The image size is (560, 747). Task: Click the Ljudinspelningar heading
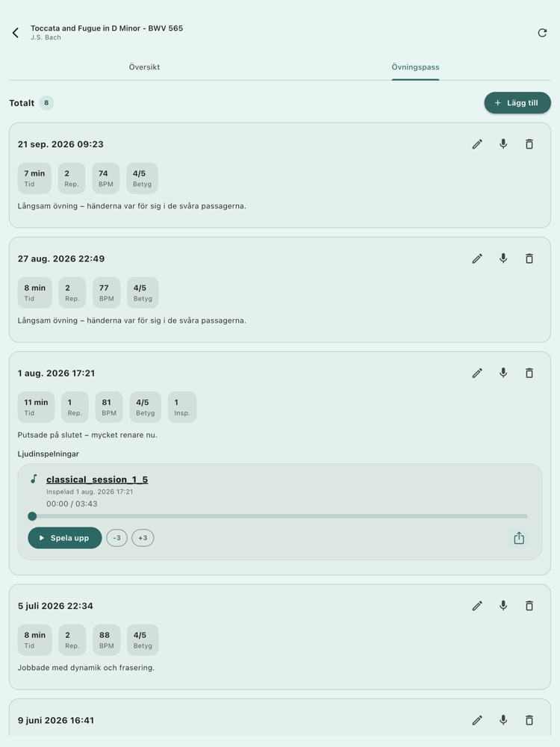(49, 454)
